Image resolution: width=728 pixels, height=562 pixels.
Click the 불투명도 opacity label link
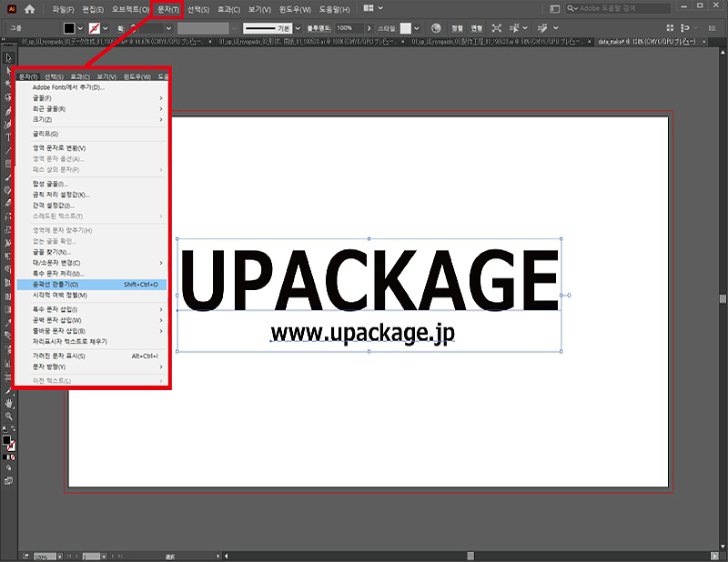point(318,28)
